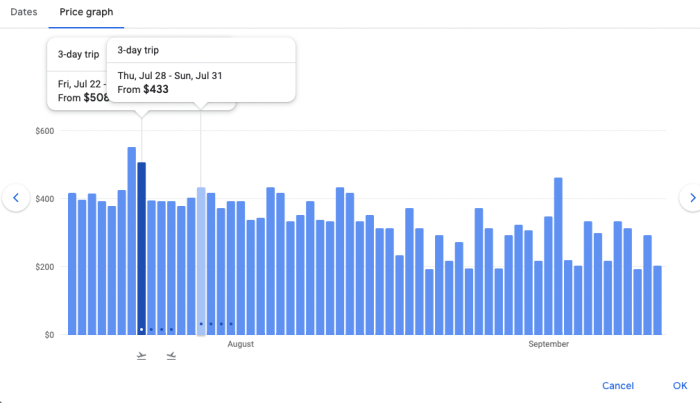The width and height of the screenshot is (700, 403).
Task: Click the highlighted light blue $433 bar
Action: coord(201,260)
